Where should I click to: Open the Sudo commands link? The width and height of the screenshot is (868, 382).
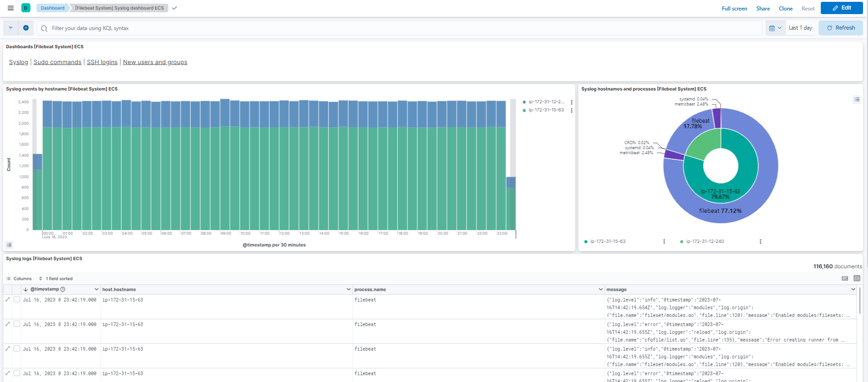[x=57, y=62]
